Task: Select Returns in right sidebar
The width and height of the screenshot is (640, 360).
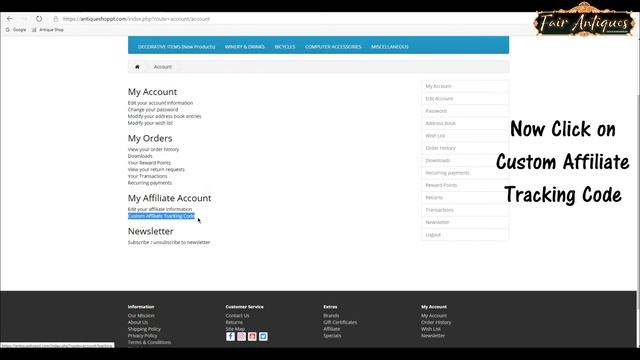Action: (465, 198)
